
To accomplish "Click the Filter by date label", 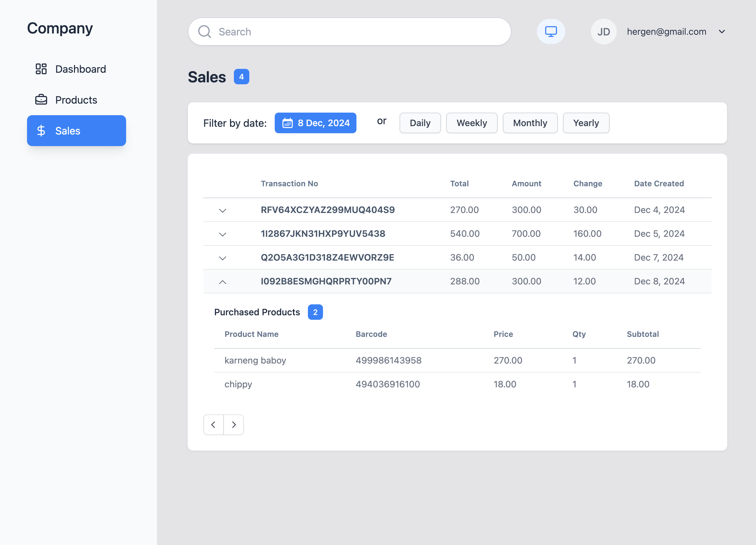I will [x=235, y=123].
